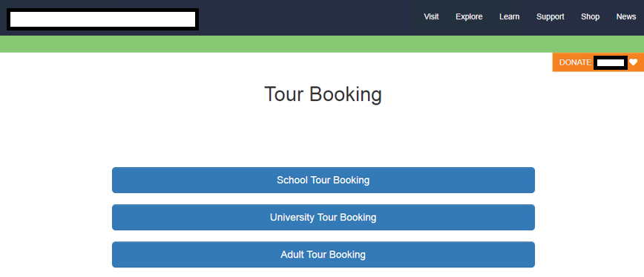Viewport: 644px width, 277px height.
Task: Open the site logo in header
Action: (x=102, y=19)
